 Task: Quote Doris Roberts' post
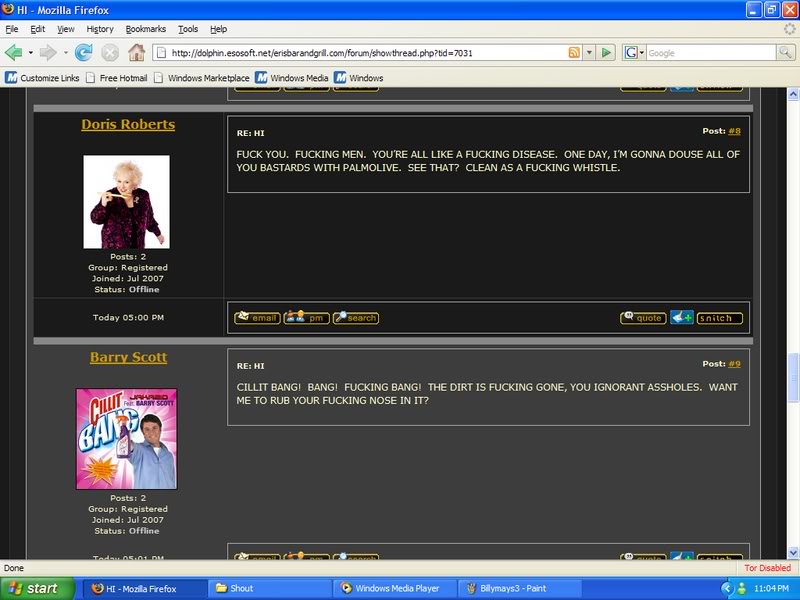click(643, 318)
